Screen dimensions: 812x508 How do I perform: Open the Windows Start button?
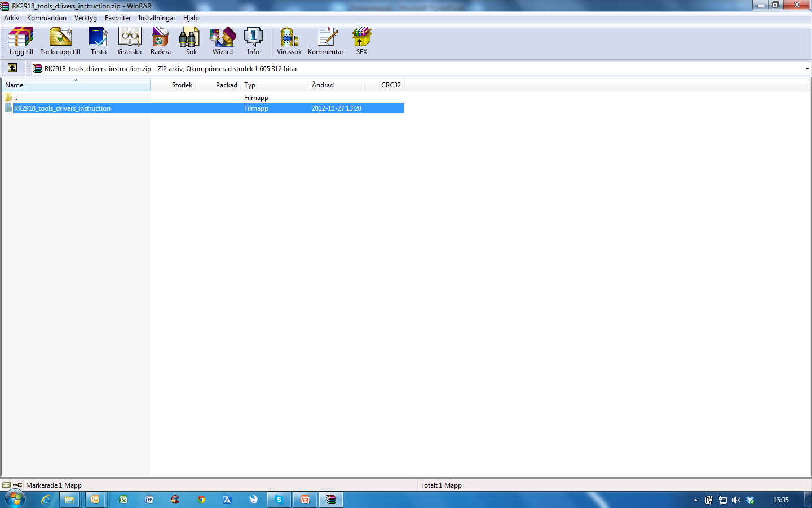tap(15, 500)
